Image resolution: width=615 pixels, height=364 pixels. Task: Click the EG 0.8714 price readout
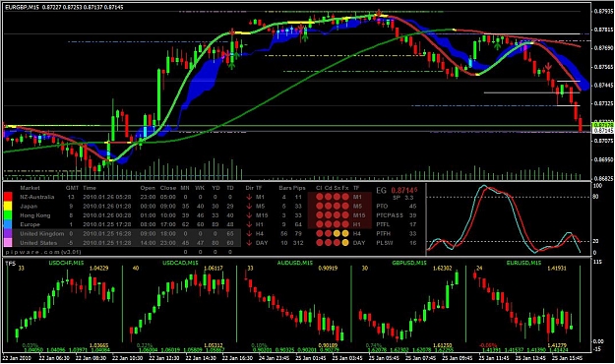click(x=397, y=191)
